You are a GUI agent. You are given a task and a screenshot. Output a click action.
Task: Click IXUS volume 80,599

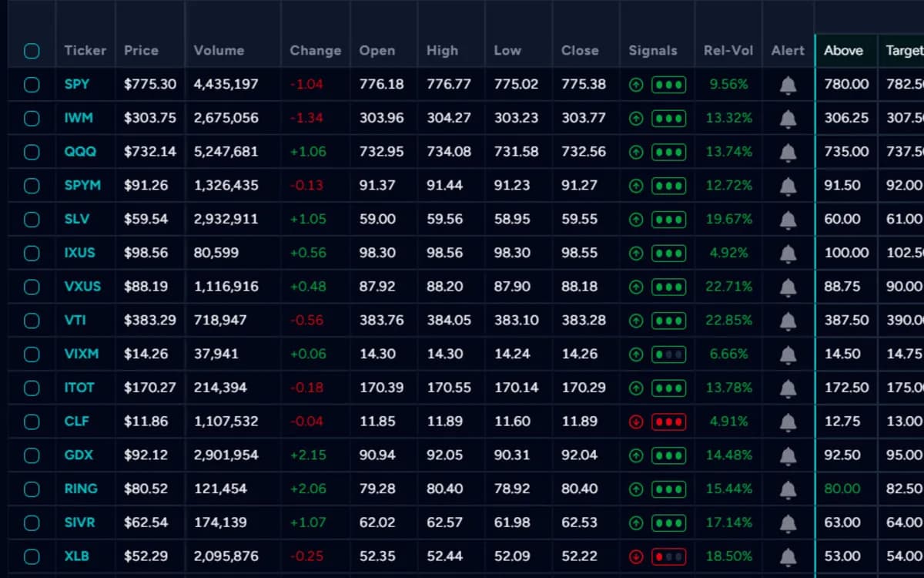point(216,253)
